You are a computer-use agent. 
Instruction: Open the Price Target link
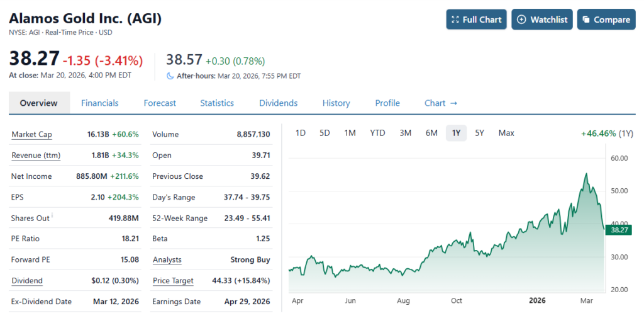(x=173, y=281)
